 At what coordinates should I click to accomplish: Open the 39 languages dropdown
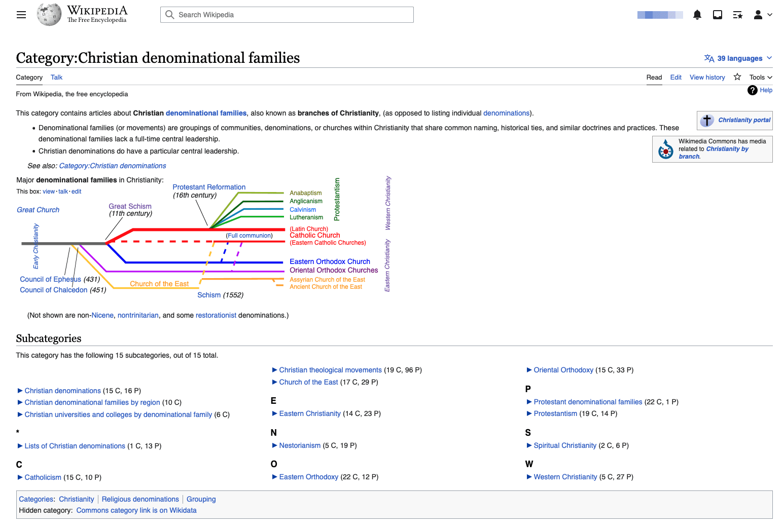[x=738, y=58]
